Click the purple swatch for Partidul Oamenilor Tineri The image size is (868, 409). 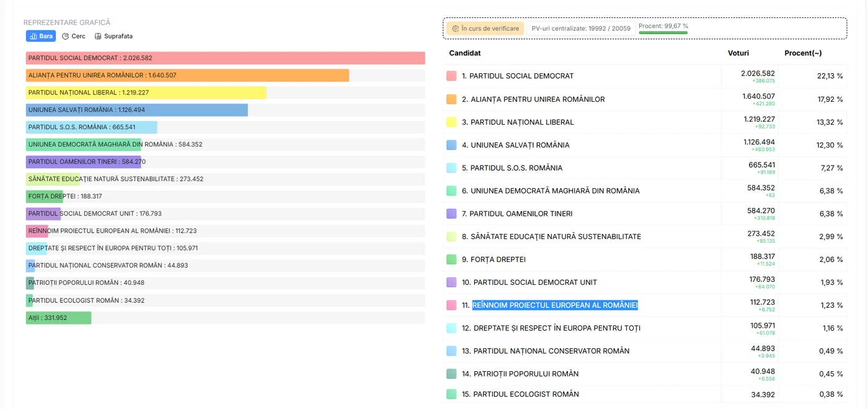pos(451,213)
